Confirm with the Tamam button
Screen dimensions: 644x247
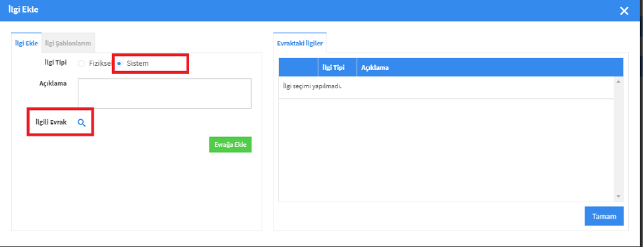click(604, 216)
